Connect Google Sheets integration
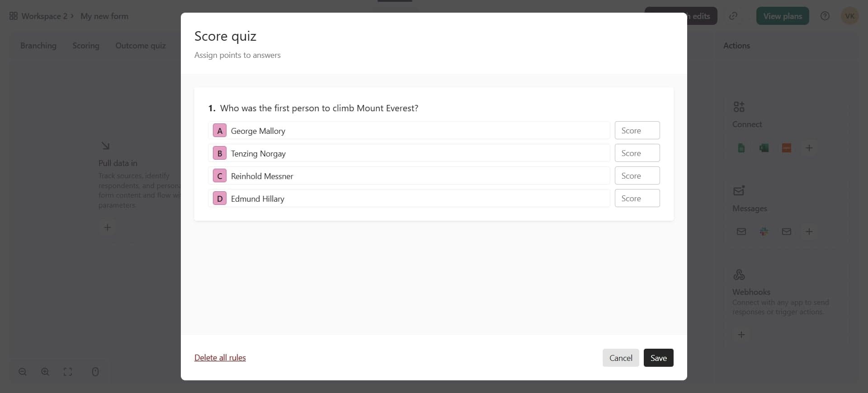 tap(741, 148)
